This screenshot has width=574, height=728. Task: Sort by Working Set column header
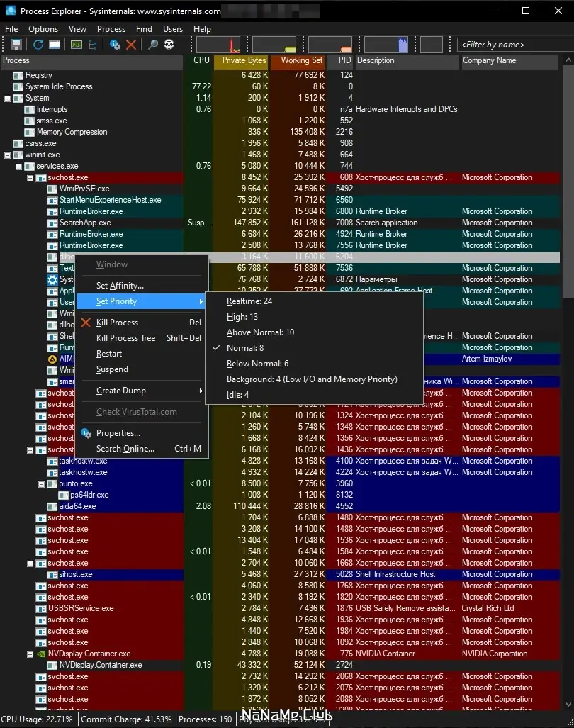pyautogui.click(x=298, y=60)
